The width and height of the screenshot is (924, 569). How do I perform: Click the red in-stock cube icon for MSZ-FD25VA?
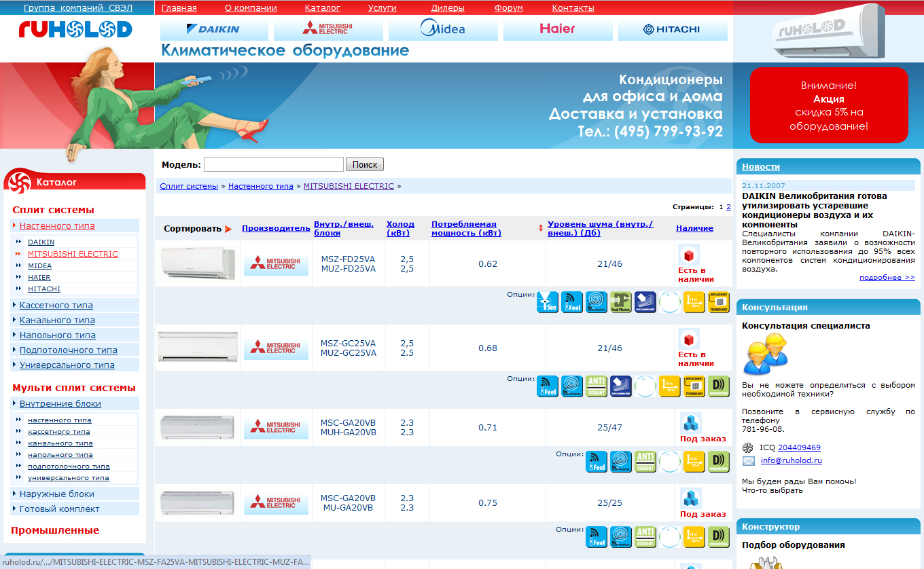689,255
